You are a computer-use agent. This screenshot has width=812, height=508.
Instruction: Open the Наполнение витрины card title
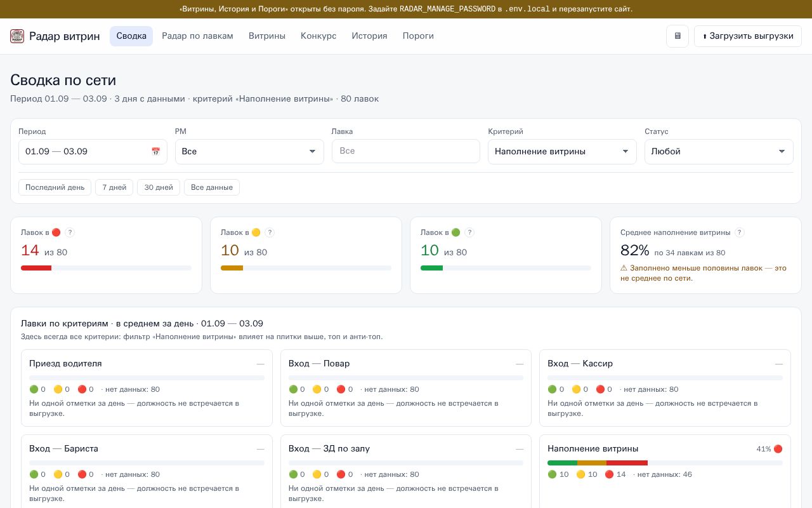tap(593, 448)
